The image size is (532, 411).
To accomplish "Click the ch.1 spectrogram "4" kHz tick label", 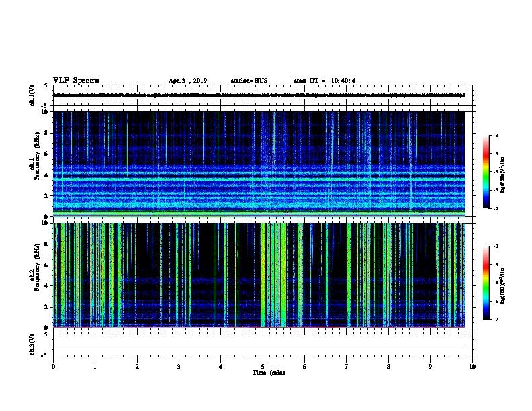I will pos(47,175).
